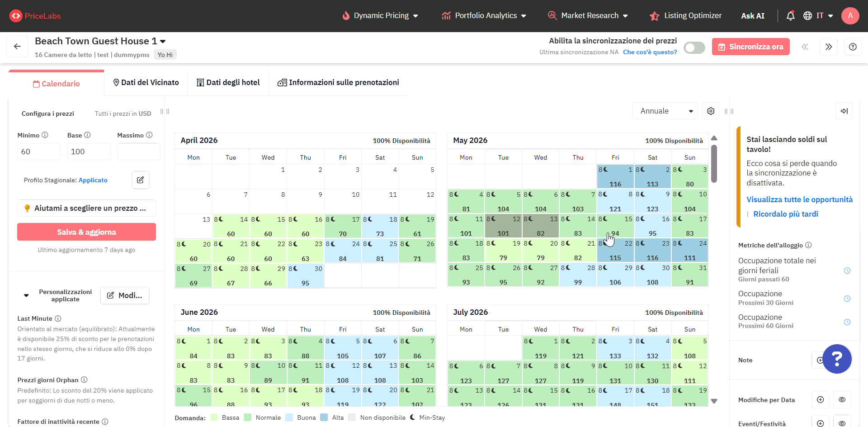
Task: Open the Annuale view dropdown
Action: [x=665, y=111]
